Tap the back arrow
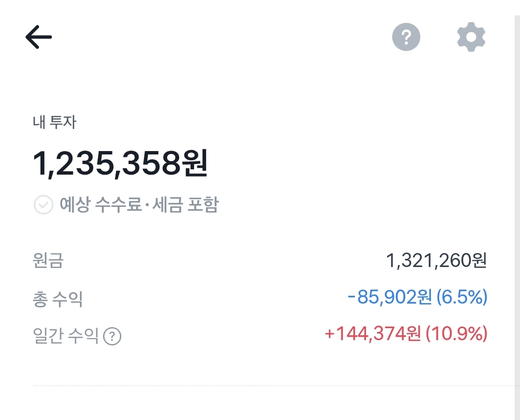Screen dimensions: 520x420 click(x=39, y=37)
